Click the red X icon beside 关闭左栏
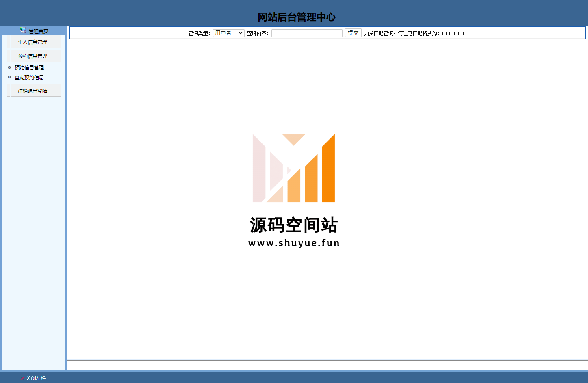 (22, 378)
